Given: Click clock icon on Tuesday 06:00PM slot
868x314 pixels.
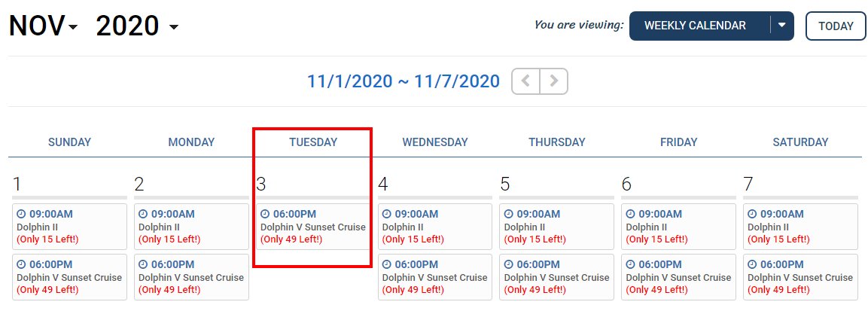Looking at the screenshot, I should [x=265, y=214].
